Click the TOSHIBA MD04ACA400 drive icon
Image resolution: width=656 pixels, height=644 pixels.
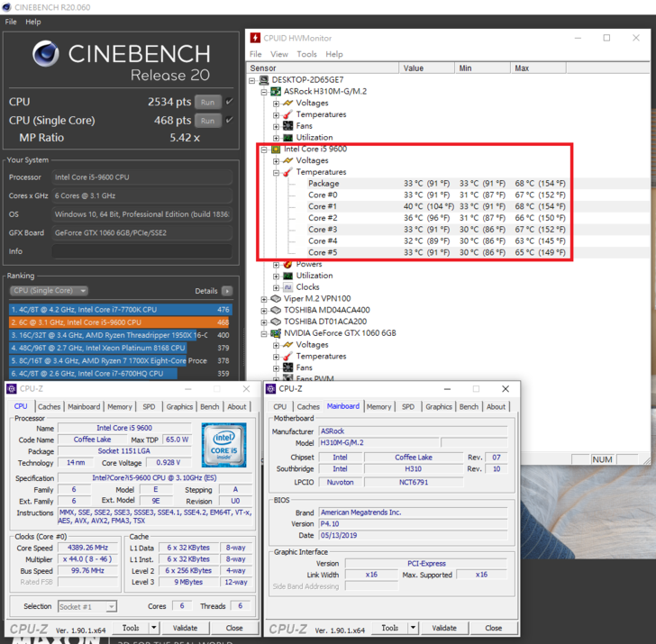[x=276, y=310]
